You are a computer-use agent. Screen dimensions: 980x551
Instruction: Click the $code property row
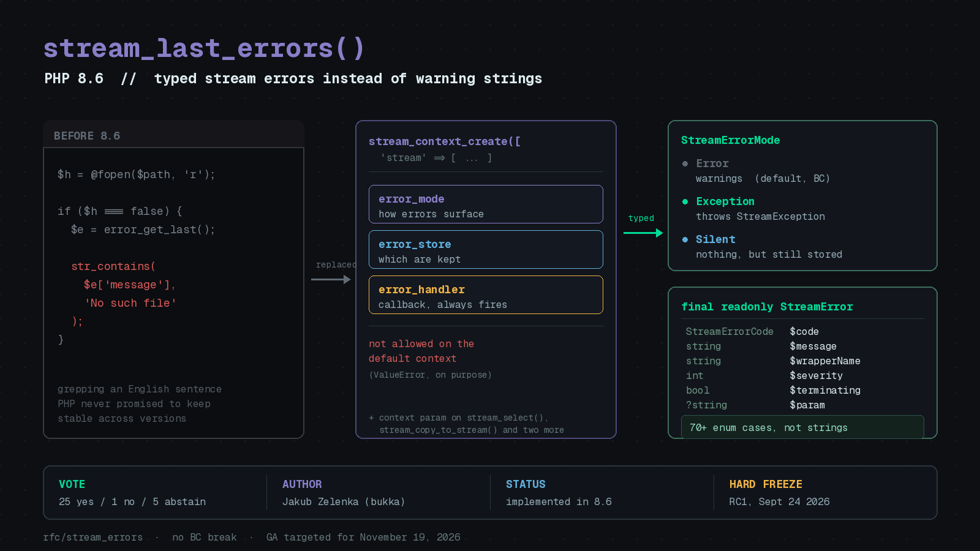point(802,331)
